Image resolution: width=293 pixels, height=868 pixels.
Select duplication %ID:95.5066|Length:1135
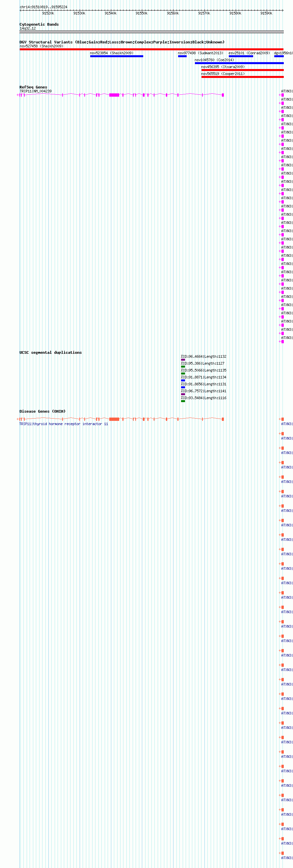[203, 370]
